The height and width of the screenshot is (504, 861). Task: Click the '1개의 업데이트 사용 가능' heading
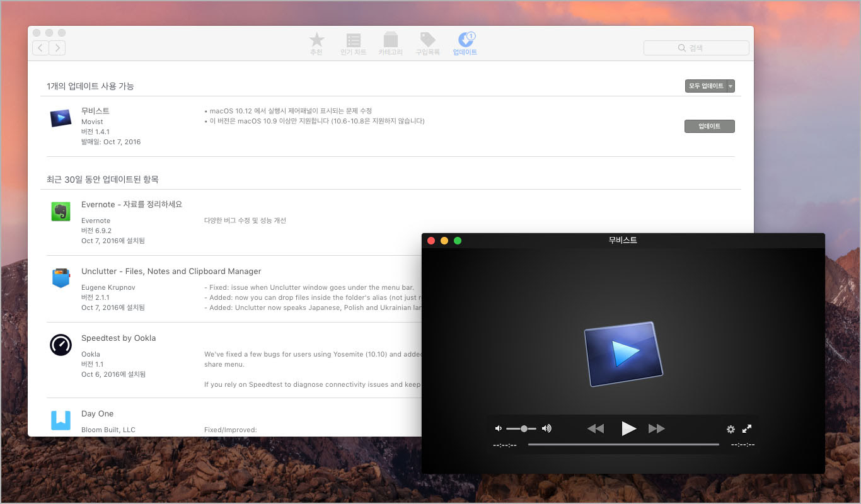[x=90, y=86]
